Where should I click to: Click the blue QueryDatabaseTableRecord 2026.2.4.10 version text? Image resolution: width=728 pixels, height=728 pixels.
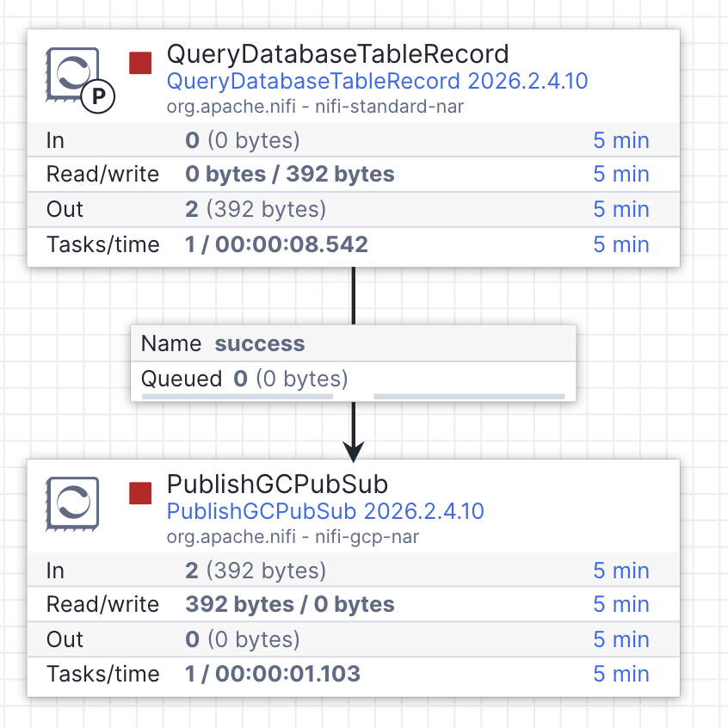(377, 82)
